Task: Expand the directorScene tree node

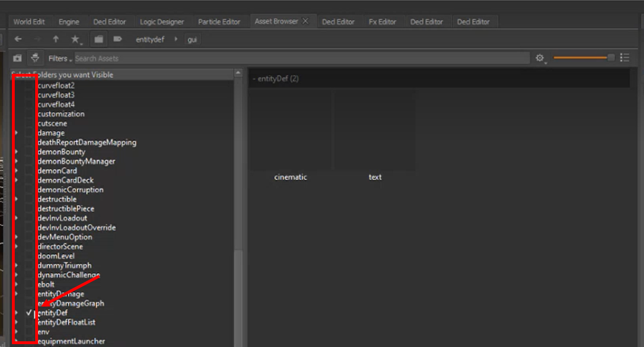Action: [x=16, y=247]
